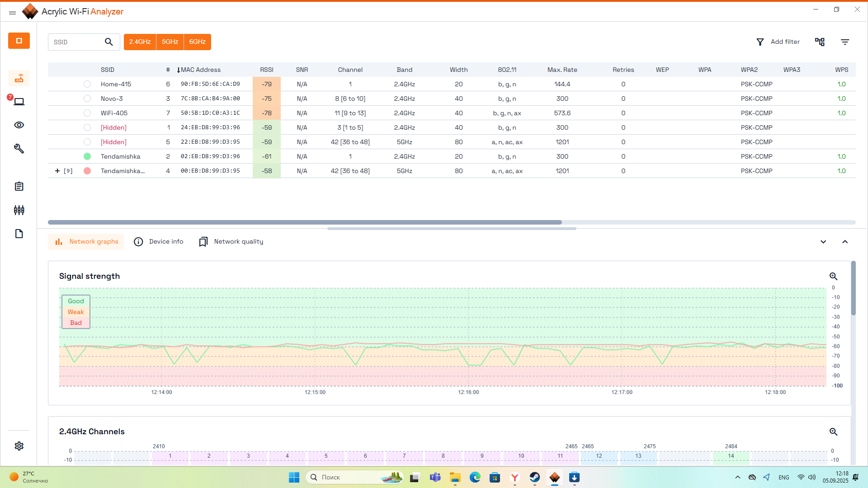Switch to Device info tab
The height and width of the screenshot is (488, 868).
159,242
